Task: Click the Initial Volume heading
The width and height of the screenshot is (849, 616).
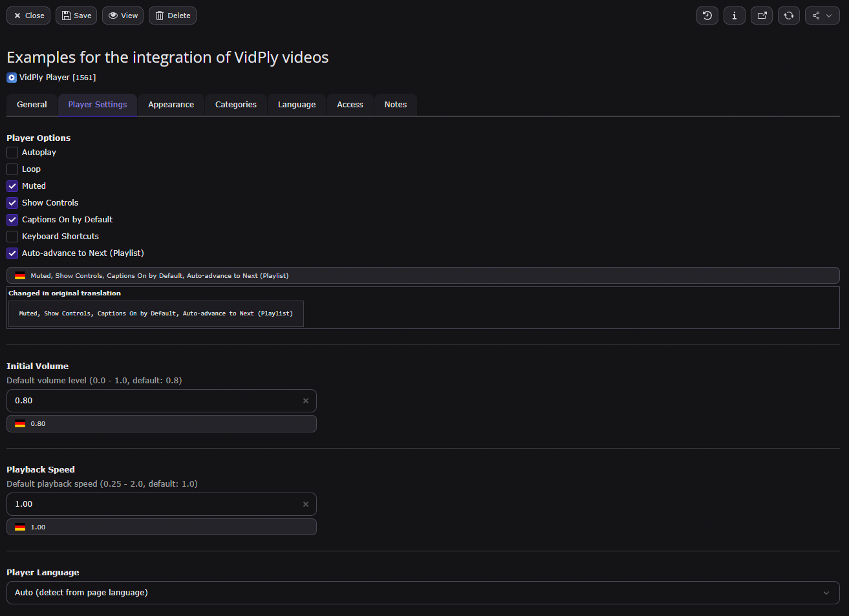Action: tap(38, 366)
